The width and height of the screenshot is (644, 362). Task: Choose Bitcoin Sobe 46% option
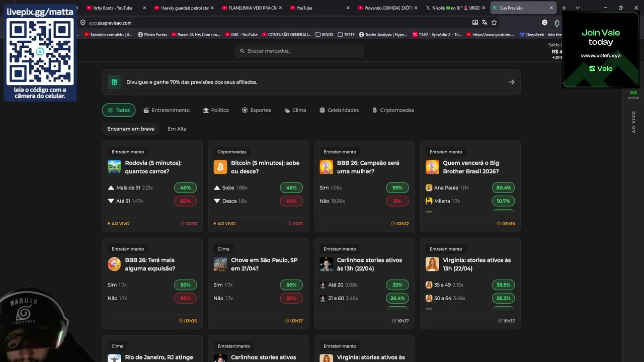click(x=291, y=188)
